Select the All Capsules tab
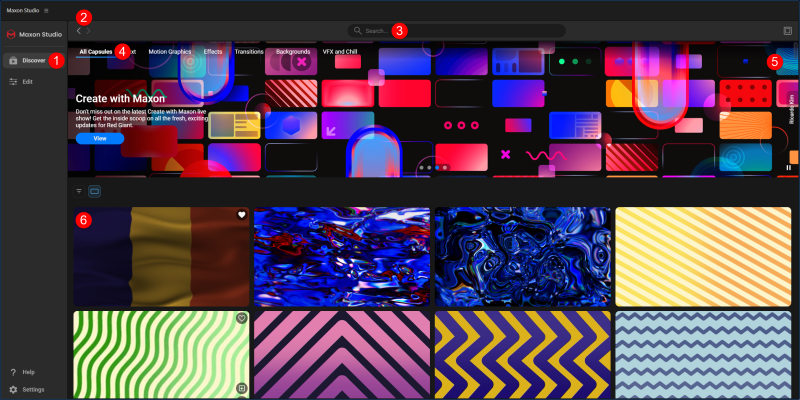The width and height of the screenshot is (800, 400). click(97, 51)
